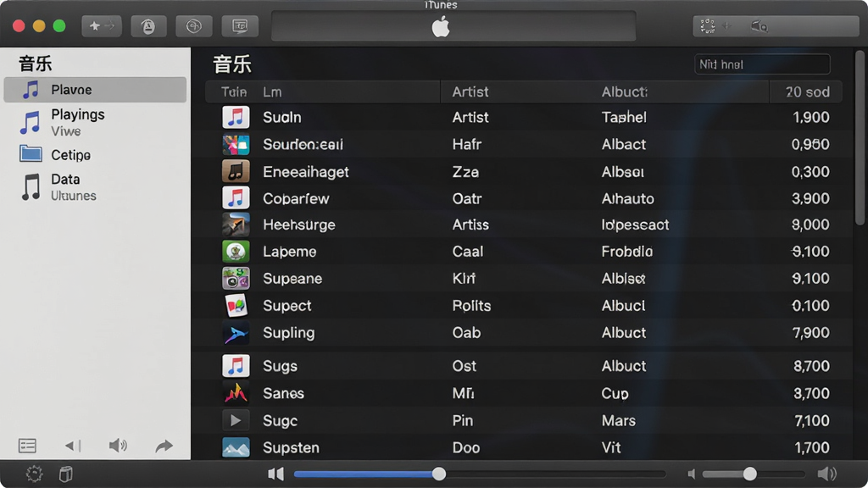Click the second toolbar button with circled icon
Screen dimensions: 868x488
tap(148, 26)
